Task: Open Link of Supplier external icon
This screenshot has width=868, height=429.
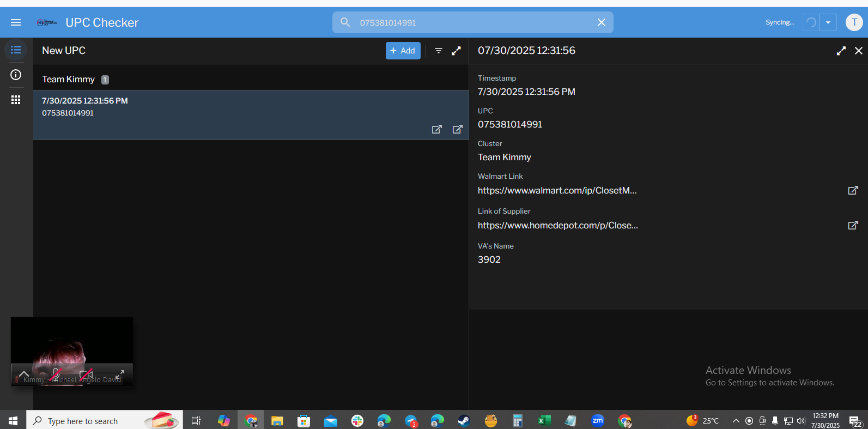Action: coord(853,225)
